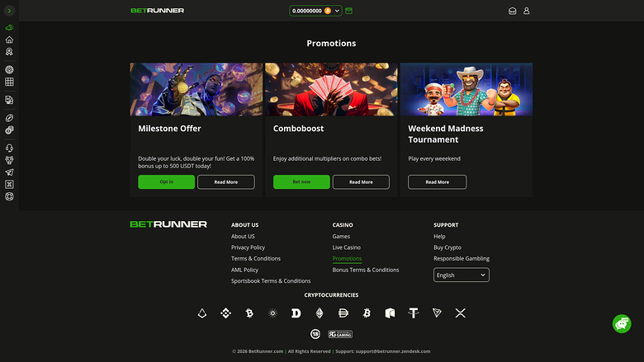The height and width of the screenshot is (362, 644).
Task: Click the Binance coin icon
Action: coord(225,313)
